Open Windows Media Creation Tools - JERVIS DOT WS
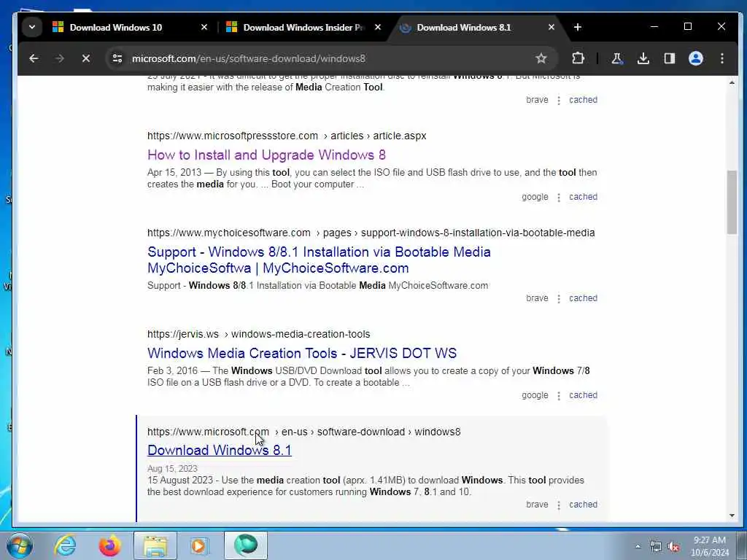This screenshot has width=747, height=560. (302, 354)
